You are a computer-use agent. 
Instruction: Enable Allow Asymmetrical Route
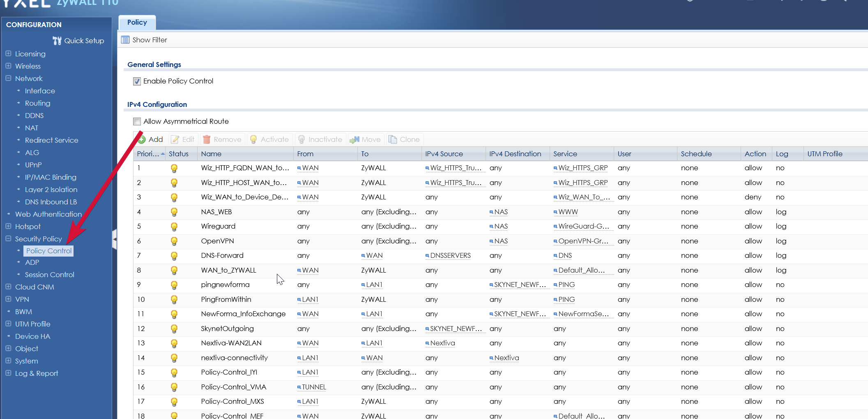[137, 121]
